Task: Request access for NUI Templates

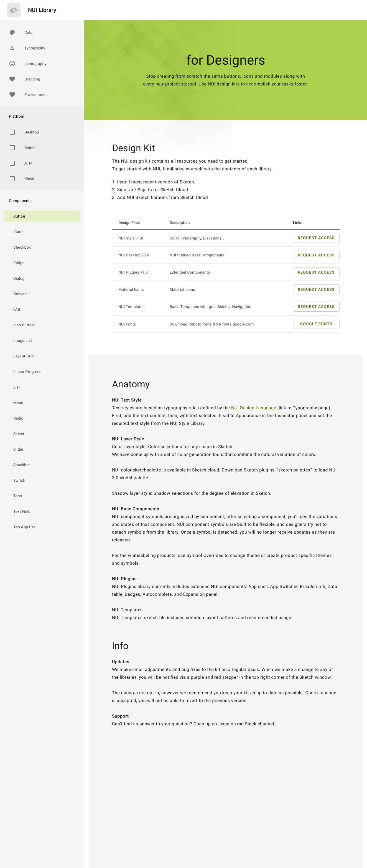Action: (316, 307)
